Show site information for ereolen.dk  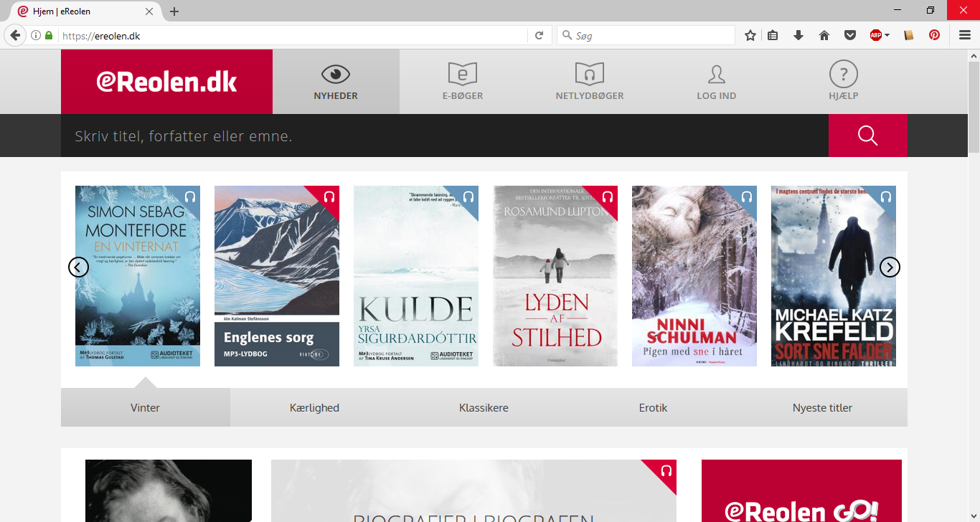pos(35,35)
